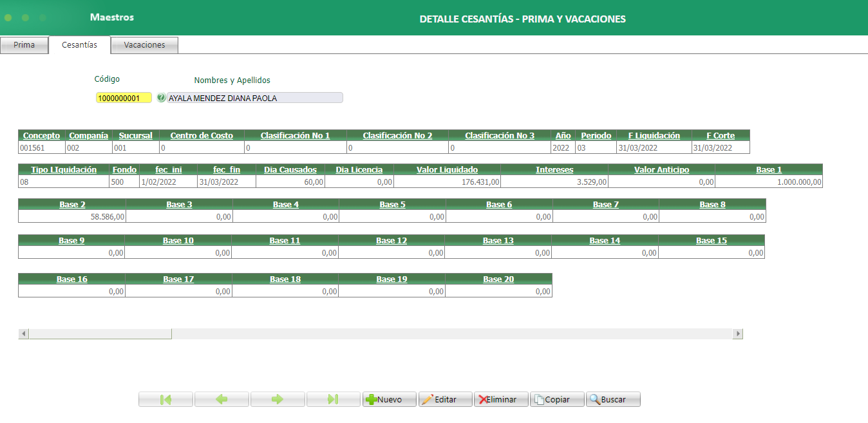The width and height of the screenshot is (868, 423).
Task: Click the horizontal scrollbar thumb
Action: point(100,334)
